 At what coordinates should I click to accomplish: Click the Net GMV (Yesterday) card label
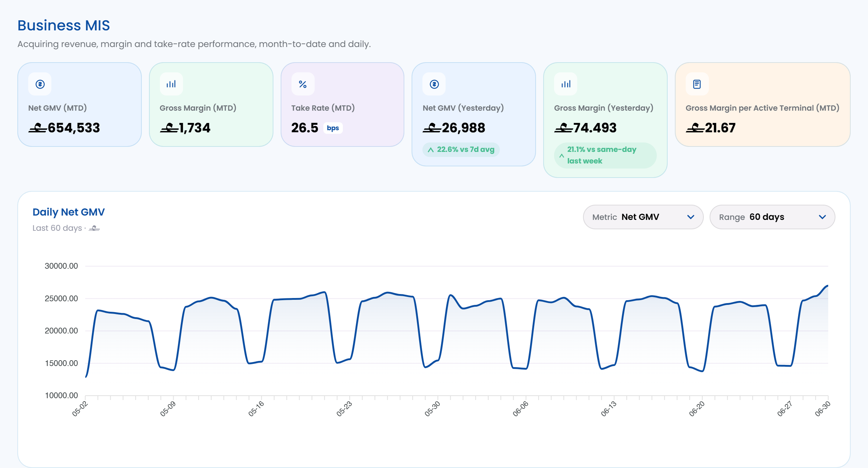pyautogui.click(x=463, y=108)
